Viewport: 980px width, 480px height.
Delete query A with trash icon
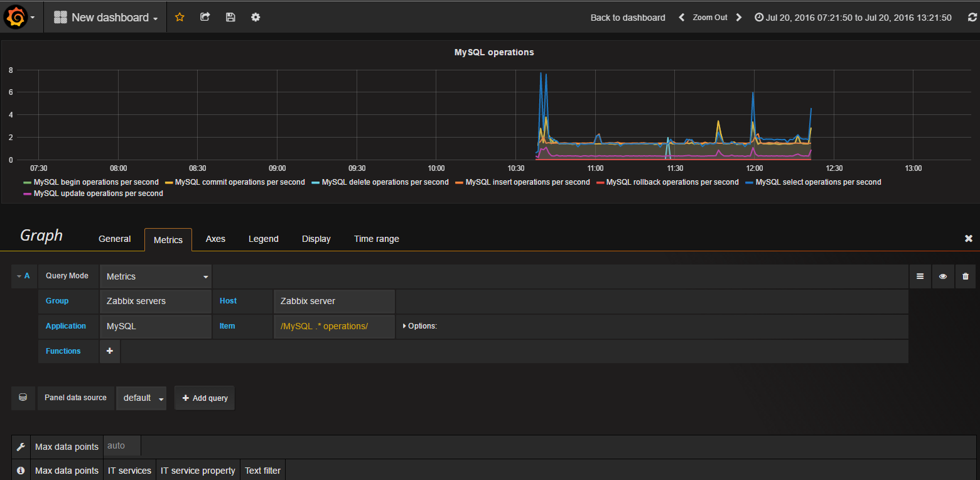(966, 276)
